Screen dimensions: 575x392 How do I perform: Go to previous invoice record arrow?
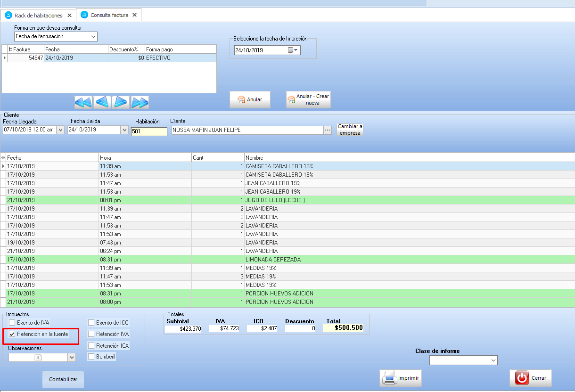pyautogui.click(x=102, y=102)
